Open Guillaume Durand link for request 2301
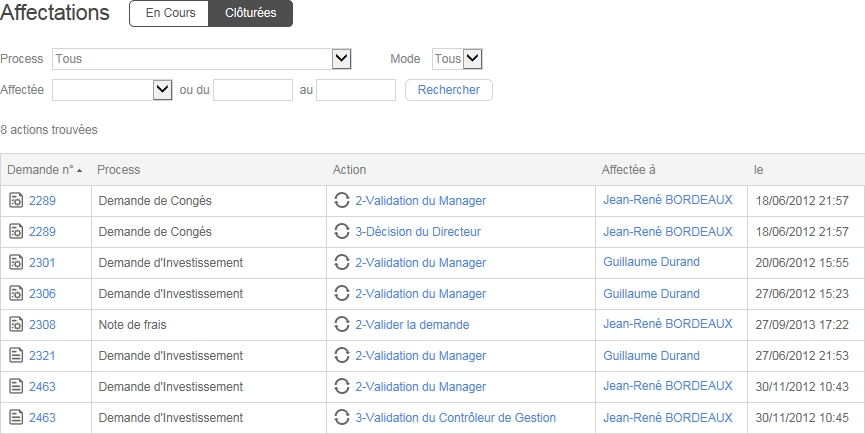 point(651,262)
